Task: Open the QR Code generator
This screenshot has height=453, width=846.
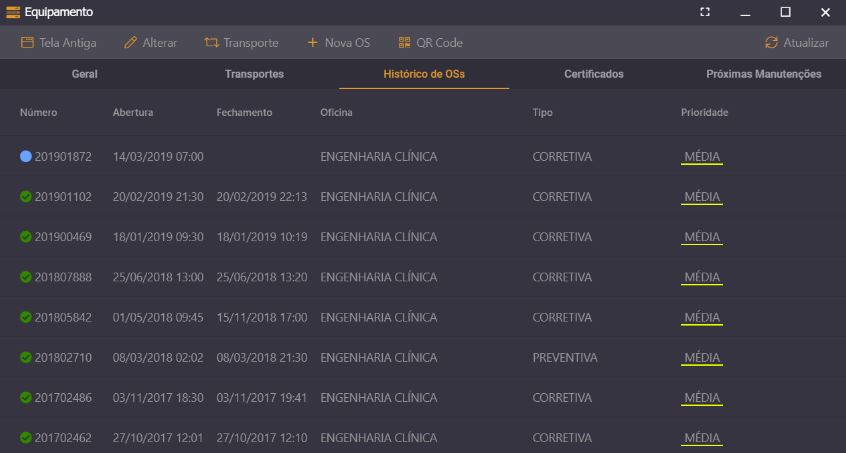Action: [x=404, y=43]
